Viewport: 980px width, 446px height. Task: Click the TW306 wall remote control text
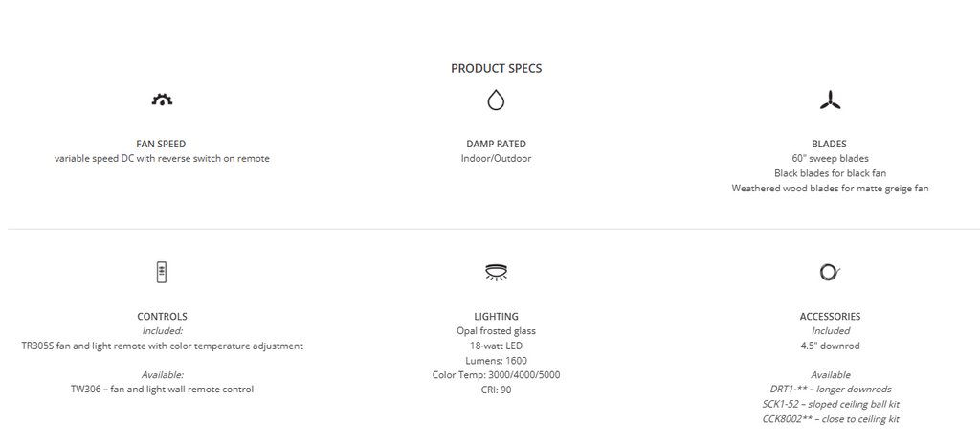pyautogui.click(x=162, y=390)
